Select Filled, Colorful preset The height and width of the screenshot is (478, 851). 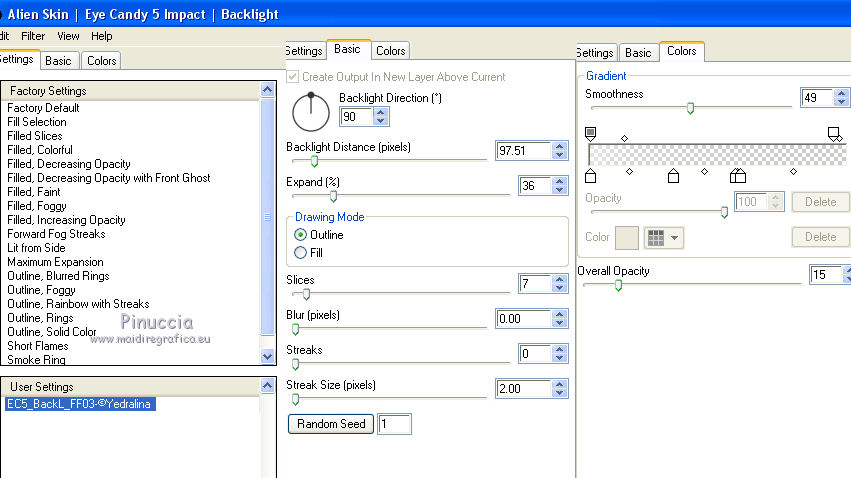pyautogui.click(x=40, y=150)
